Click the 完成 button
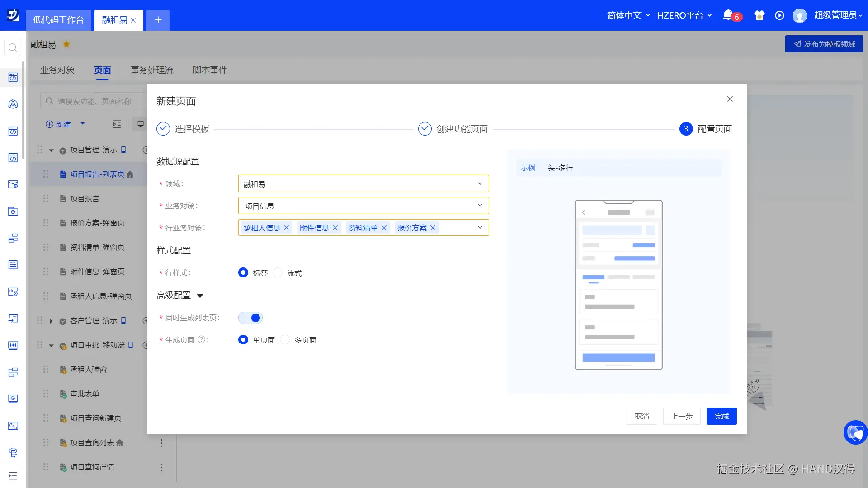868x488 pixels. (x=721, y=416)
